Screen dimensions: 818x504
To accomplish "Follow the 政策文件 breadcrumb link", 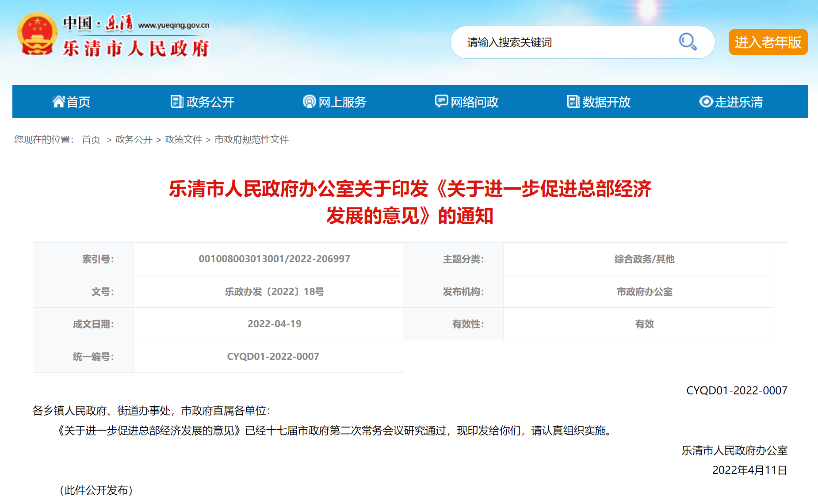I will coord(183,140).
